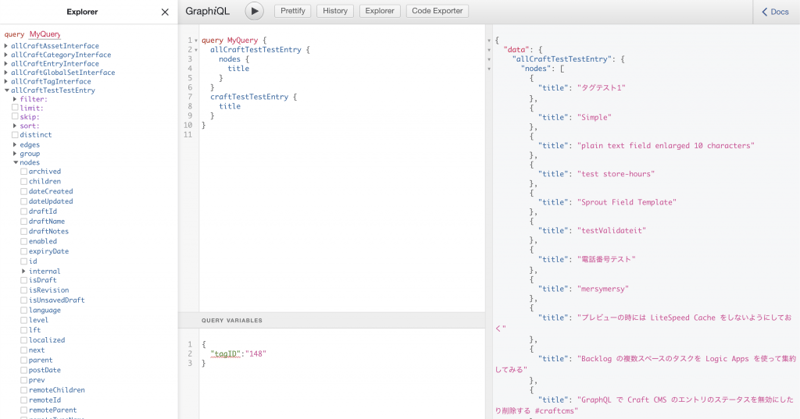This screenshot has width=800, height=419.
Task: Open the History panel
Action: click(x=334, y=12)
